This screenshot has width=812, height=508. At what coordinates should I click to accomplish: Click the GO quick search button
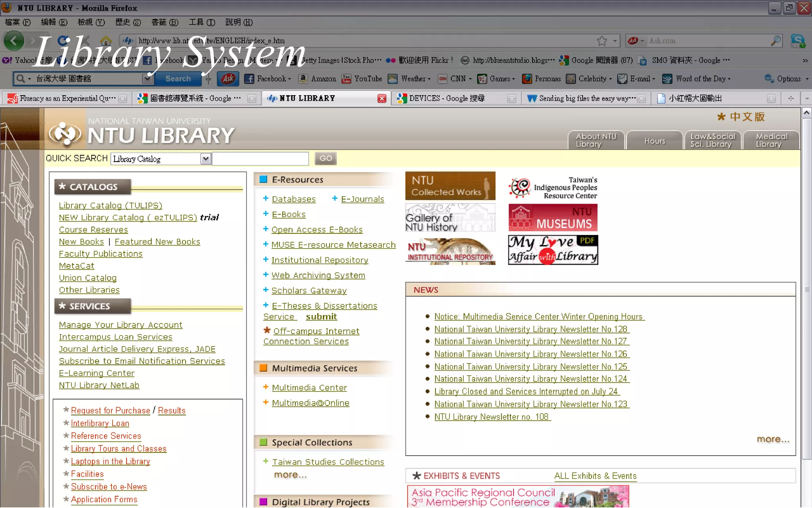pos(326,158)
